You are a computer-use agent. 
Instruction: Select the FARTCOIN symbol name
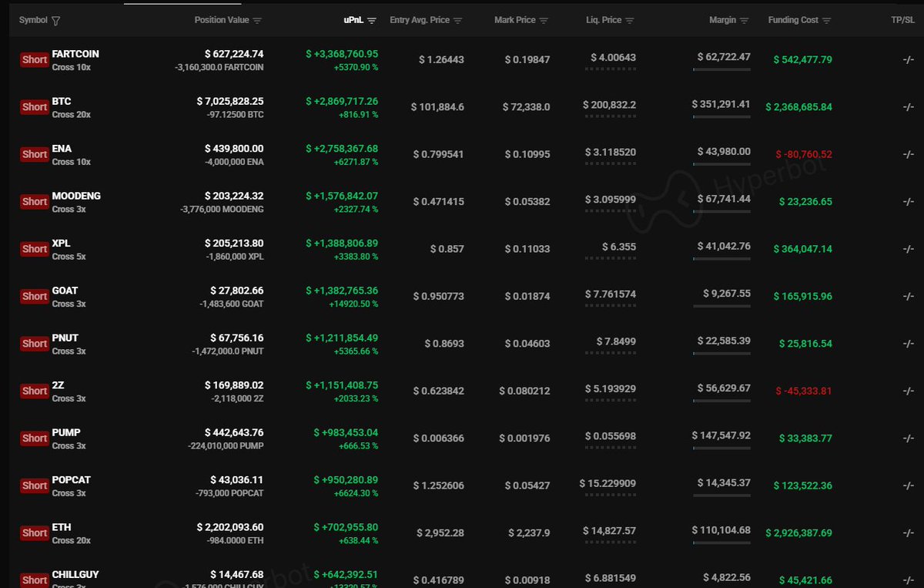coord(75,54)
